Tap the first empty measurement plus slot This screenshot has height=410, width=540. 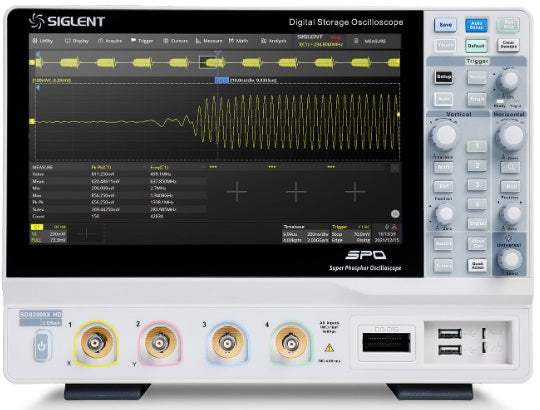[x=237, y=191]
